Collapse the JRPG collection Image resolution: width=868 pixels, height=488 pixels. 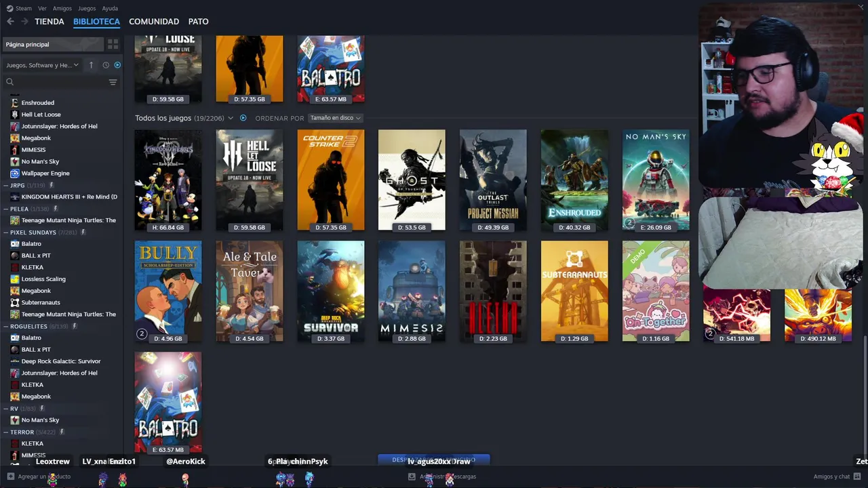5,185
